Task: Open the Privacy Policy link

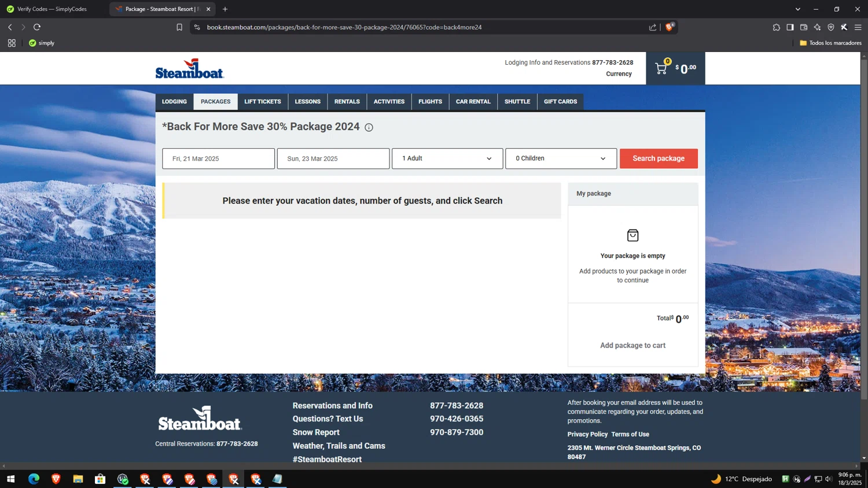Action: point(587,434)
